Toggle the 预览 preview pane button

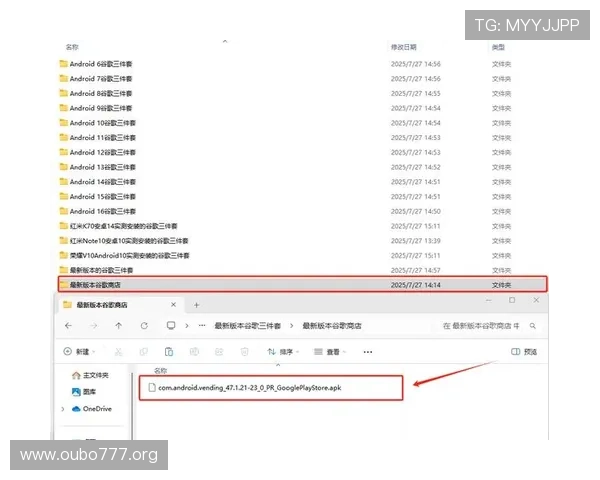[524, 352]
